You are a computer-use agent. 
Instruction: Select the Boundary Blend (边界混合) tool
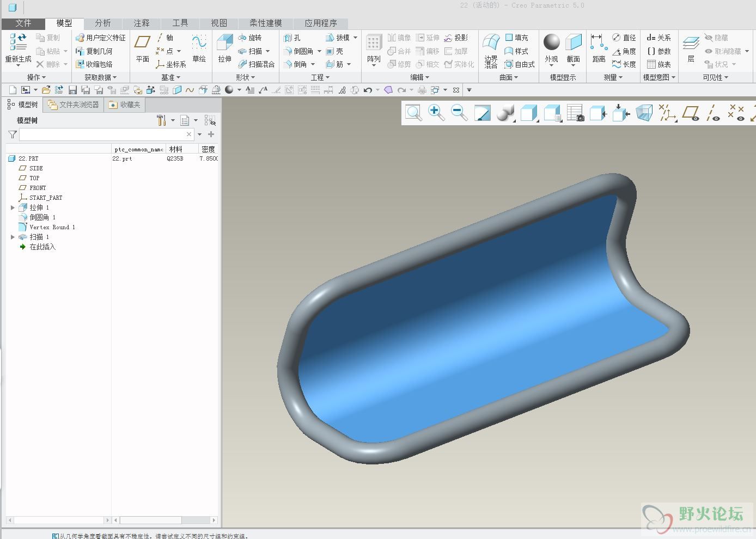click(x=491, y=50)
